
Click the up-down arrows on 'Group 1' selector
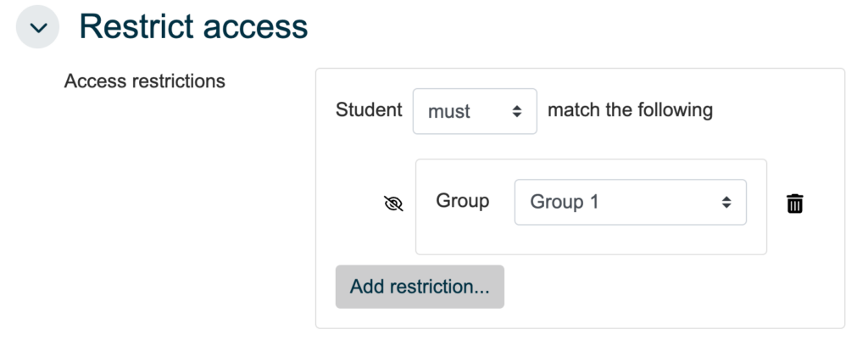[726, 202]
